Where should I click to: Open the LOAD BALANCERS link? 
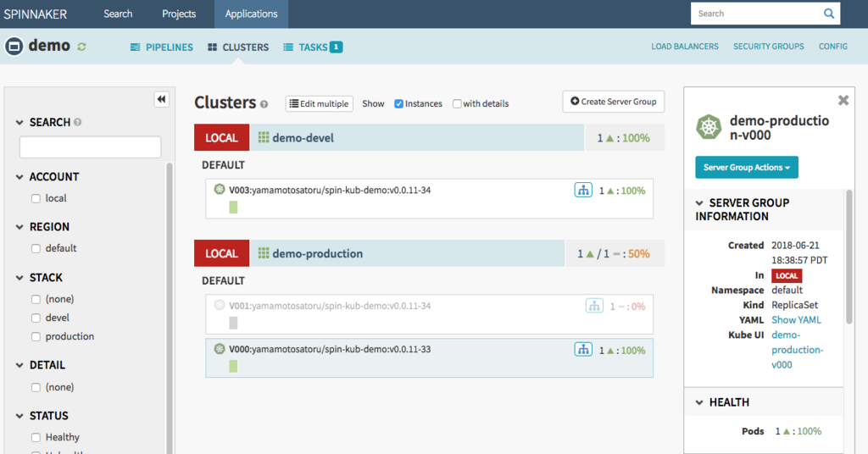click(x=685, y=47)
